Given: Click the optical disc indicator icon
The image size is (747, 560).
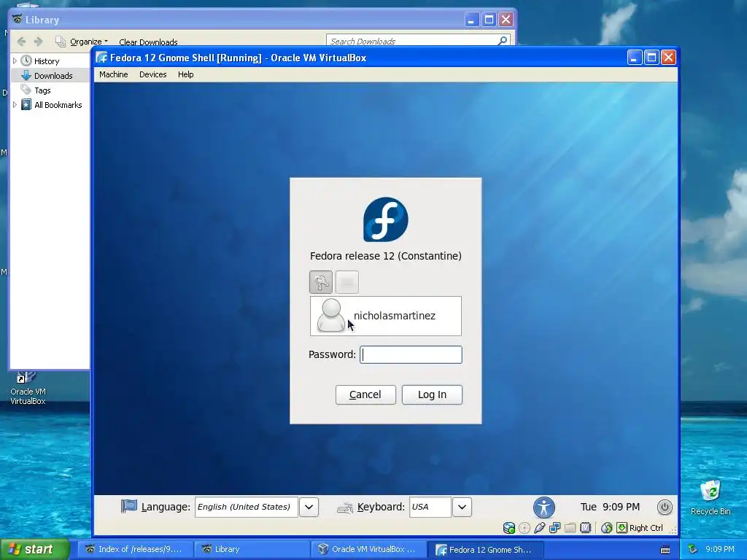Looking at the screenshot, I should (x=524, y=528).
